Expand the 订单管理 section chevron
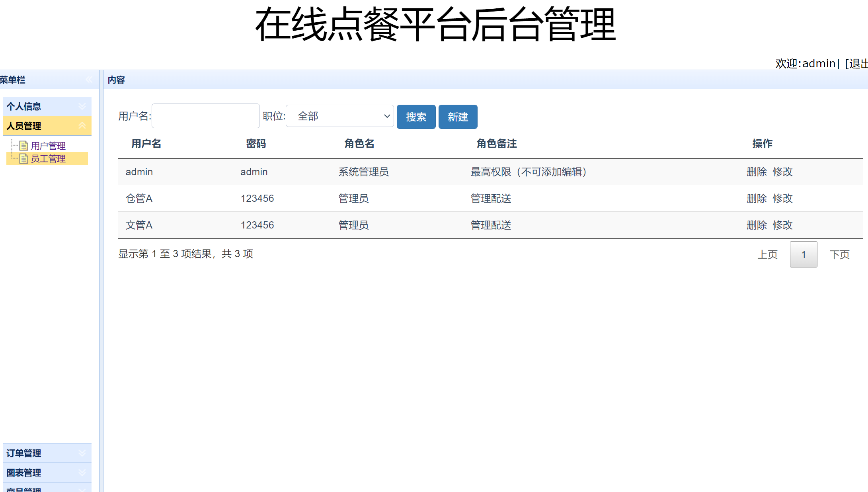Screen dimensions: 868x492 pos(83,453)
